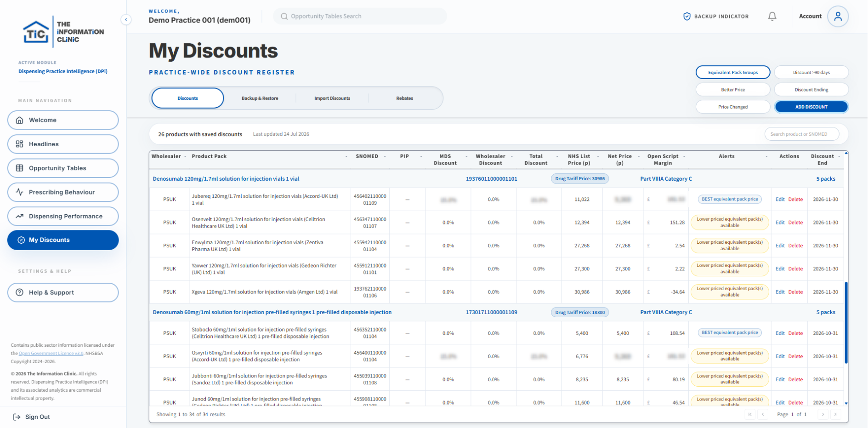This screenshot has height=429, width=868.
Task: Open the Import Discounts tab
Action: click(332, 98)
